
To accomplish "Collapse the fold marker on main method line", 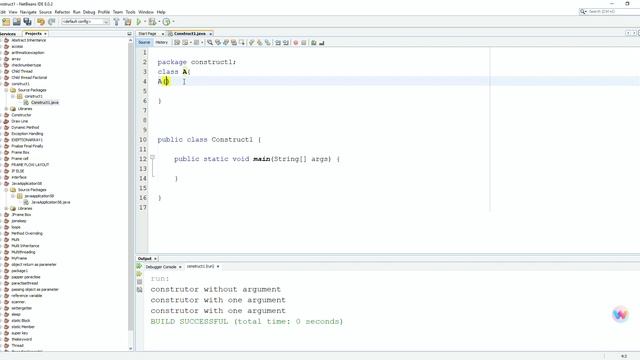I will pyautogui.click(x=152, y=157).
